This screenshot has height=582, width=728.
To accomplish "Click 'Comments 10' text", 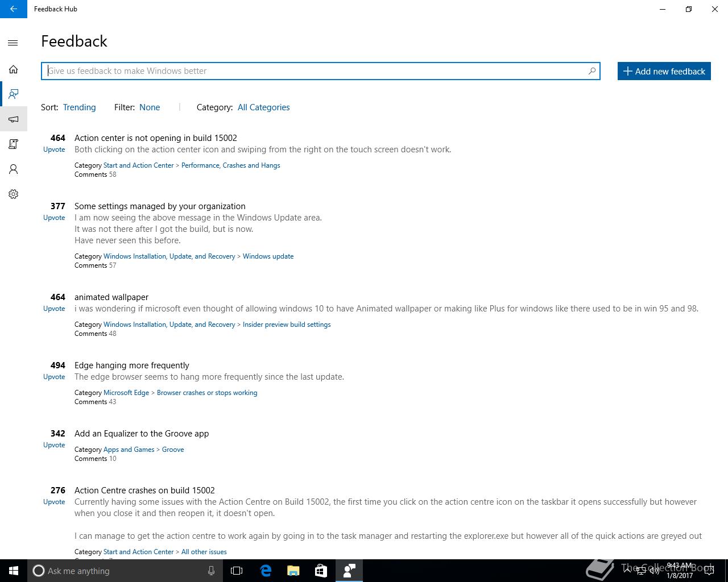I will (x=96, y=459).
